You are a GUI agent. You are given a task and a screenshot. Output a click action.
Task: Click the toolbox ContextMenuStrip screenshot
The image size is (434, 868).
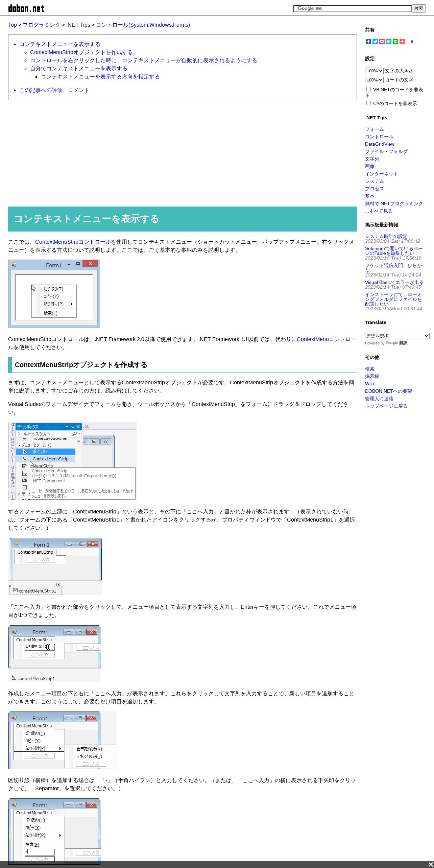pos(72,461)
